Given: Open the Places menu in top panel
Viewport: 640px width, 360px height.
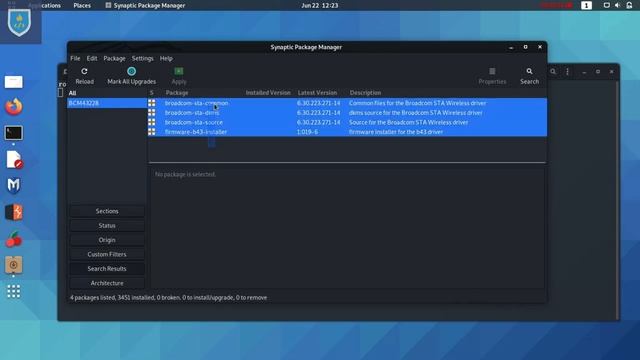Looking at the screenshot, I should pos(82,5).
